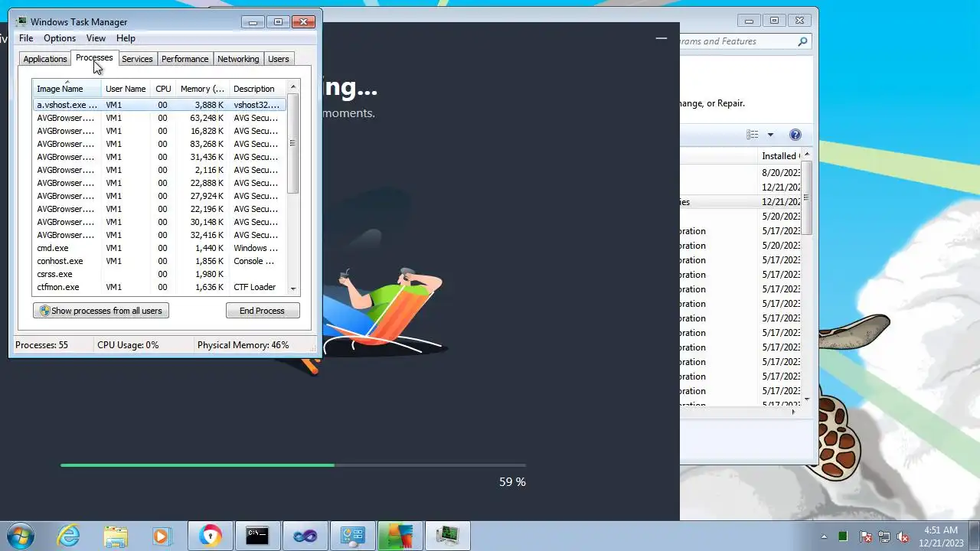
Task: Open muted volume tray icon
Action: pyautogui.click(x=903, y=536)
